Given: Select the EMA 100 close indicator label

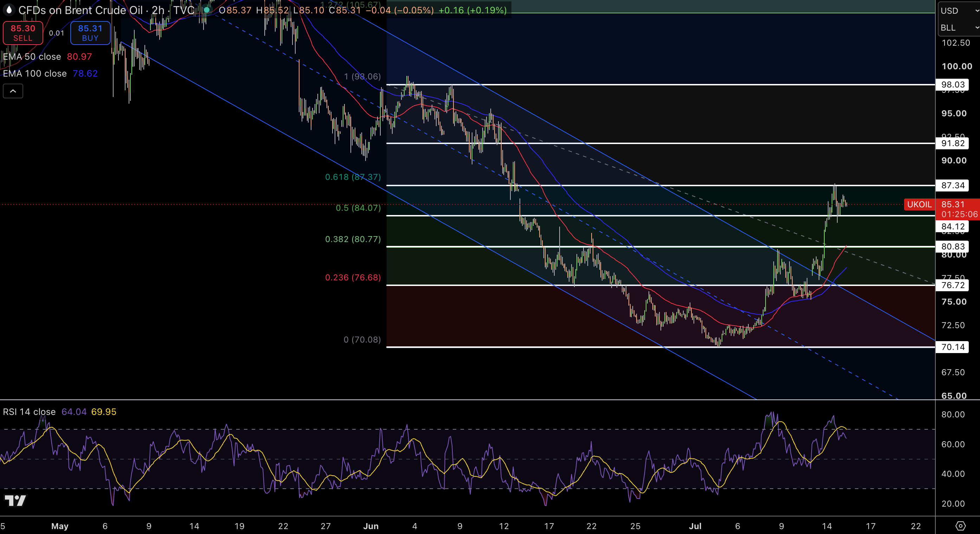Looking at the screenshot, I should [35, 73].
